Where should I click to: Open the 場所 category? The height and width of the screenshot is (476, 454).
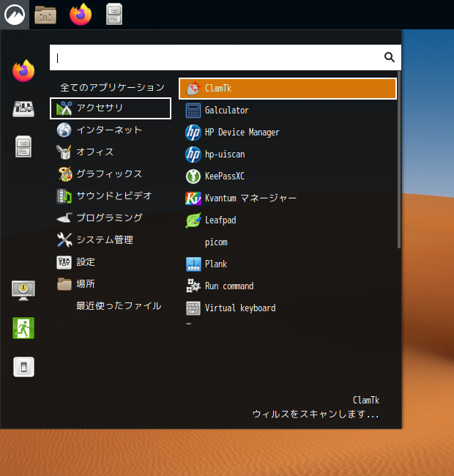click(x=111, y=284)
